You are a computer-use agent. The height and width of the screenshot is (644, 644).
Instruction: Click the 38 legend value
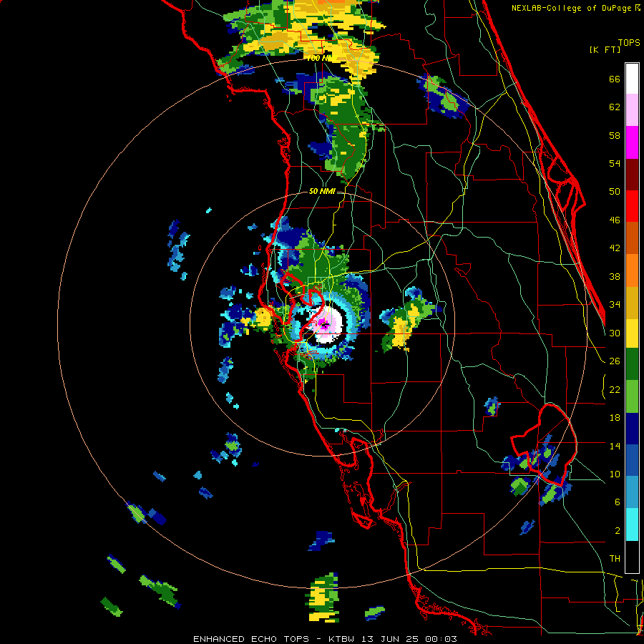(615, 277)
